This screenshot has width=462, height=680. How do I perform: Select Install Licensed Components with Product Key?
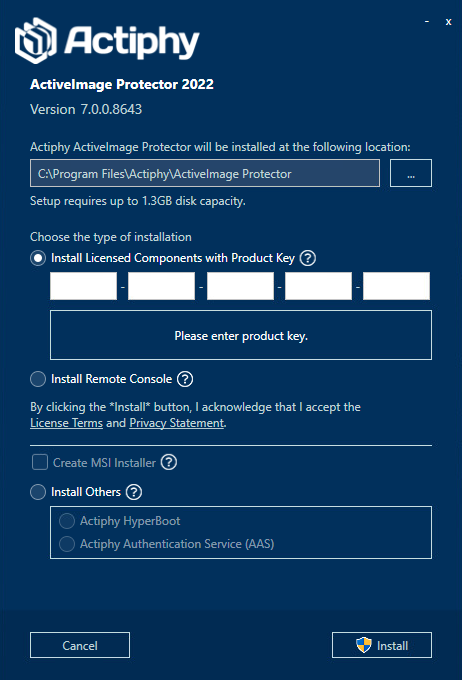38,258
